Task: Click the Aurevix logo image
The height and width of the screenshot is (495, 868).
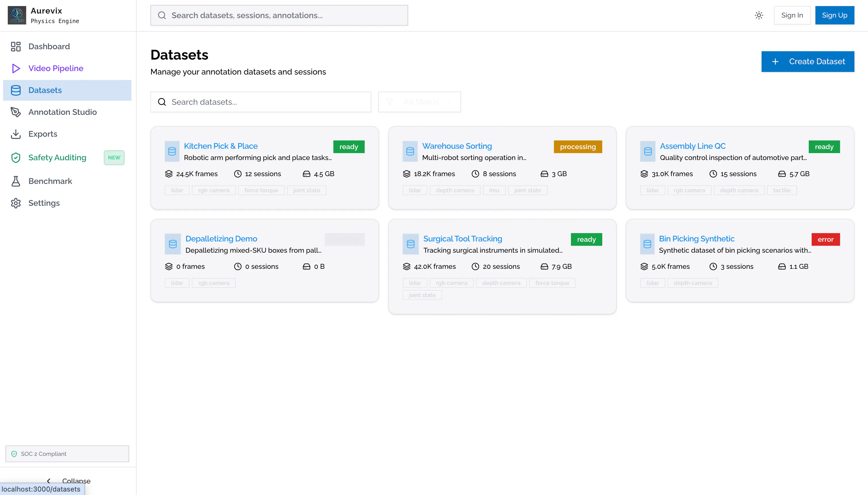Action: 17,15
